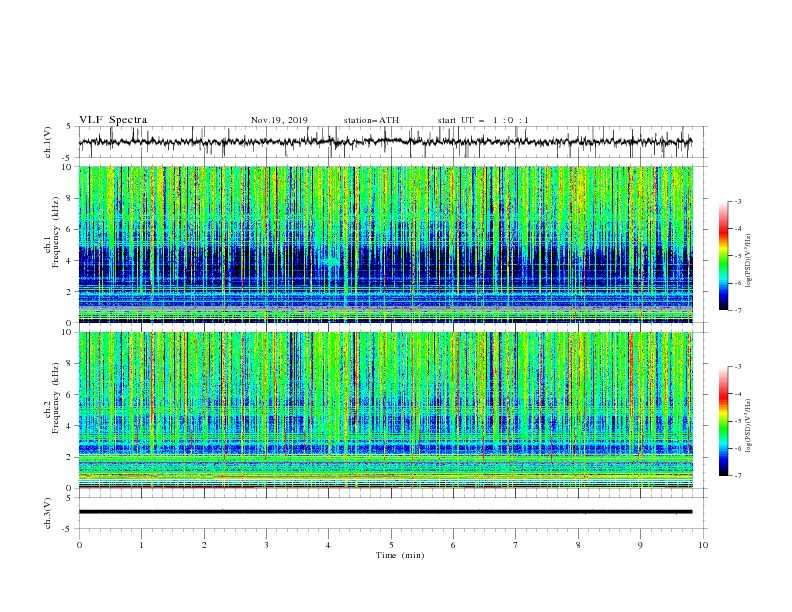Viewport: 792px width, 612px height.
Task: Click the '-7' value on ch.2 color bar
Action: tap(737, 475)
